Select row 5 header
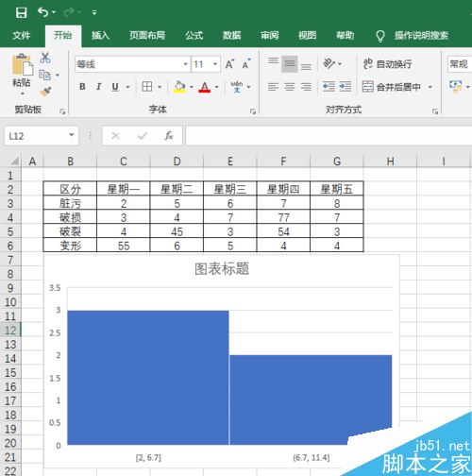 [10, 231]
